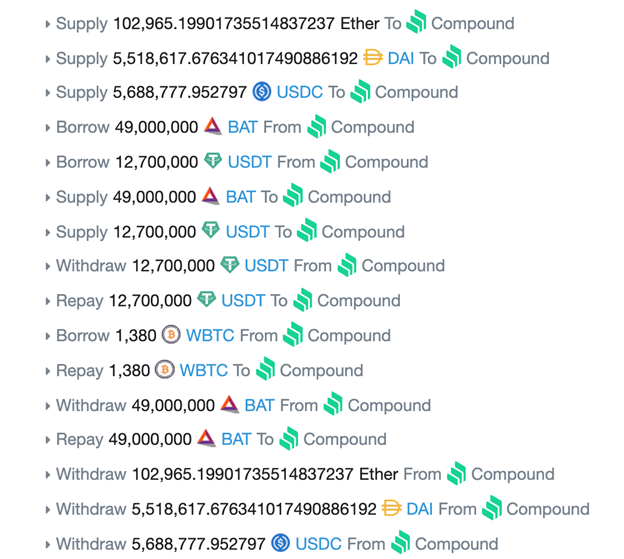Click the DAI icon in Withdraw row
Viewport: 624px width, 559px height.
392,509
